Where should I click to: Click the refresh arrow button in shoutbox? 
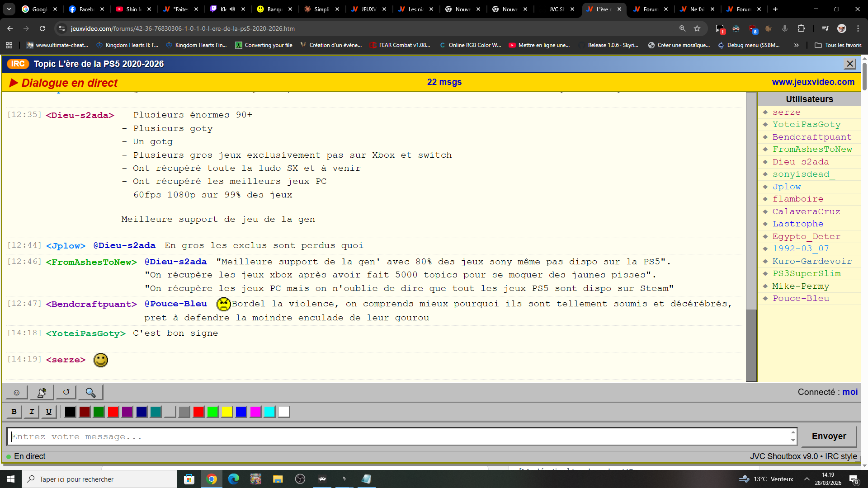click(x=66, y=392)
